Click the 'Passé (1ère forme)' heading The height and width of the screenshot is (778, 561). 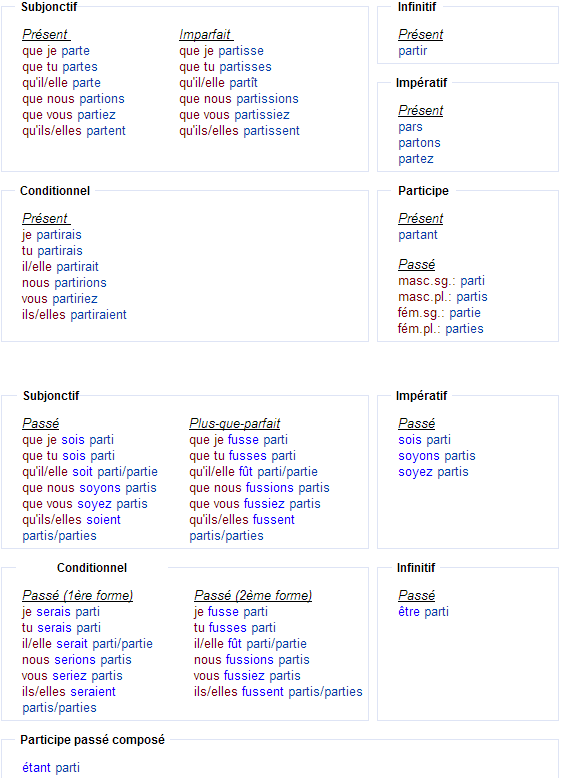coord(77,595)
